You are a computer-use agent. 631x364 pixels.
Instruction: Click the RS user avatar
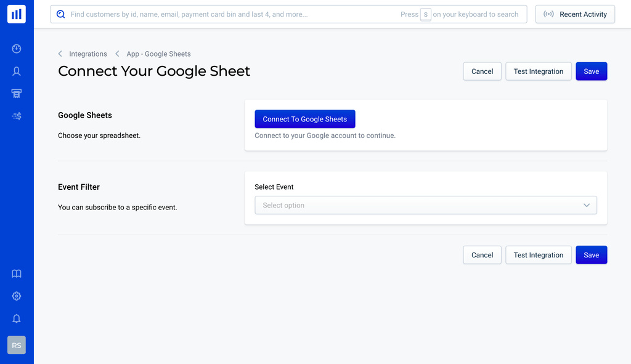coord(17,346)
